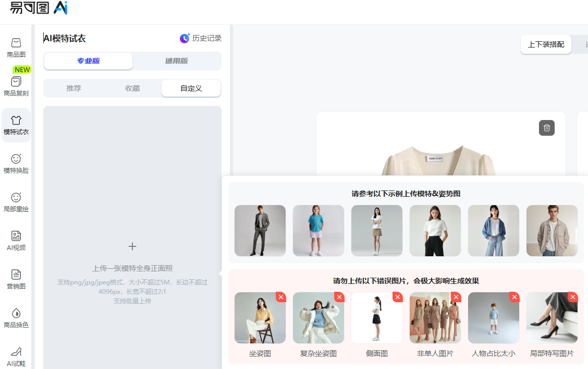
Task: Switch to the 通用版 tab
Action: [177, 61]
